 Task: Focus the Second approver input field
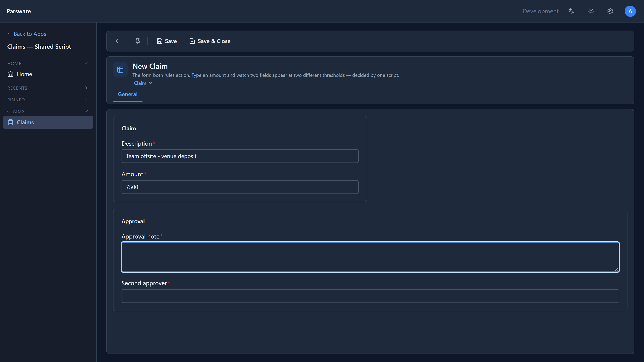[370, 296]
